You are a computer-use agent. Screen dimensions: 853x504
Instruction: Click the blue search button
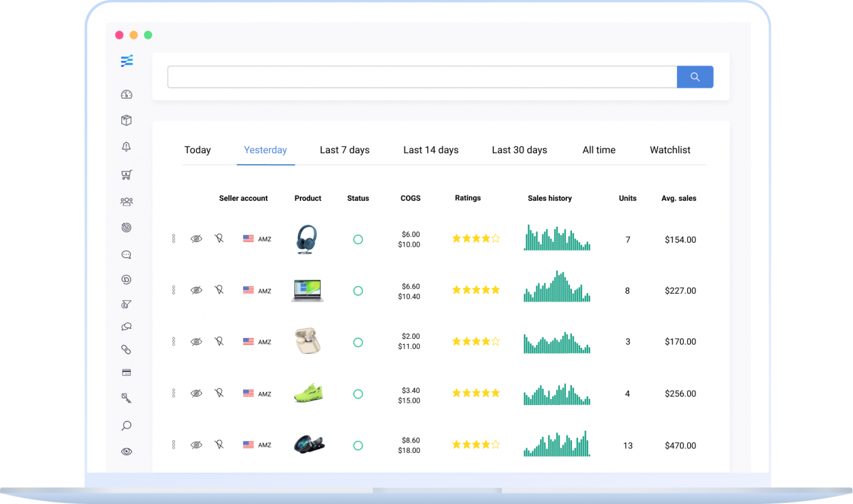(x=695, y=77)
